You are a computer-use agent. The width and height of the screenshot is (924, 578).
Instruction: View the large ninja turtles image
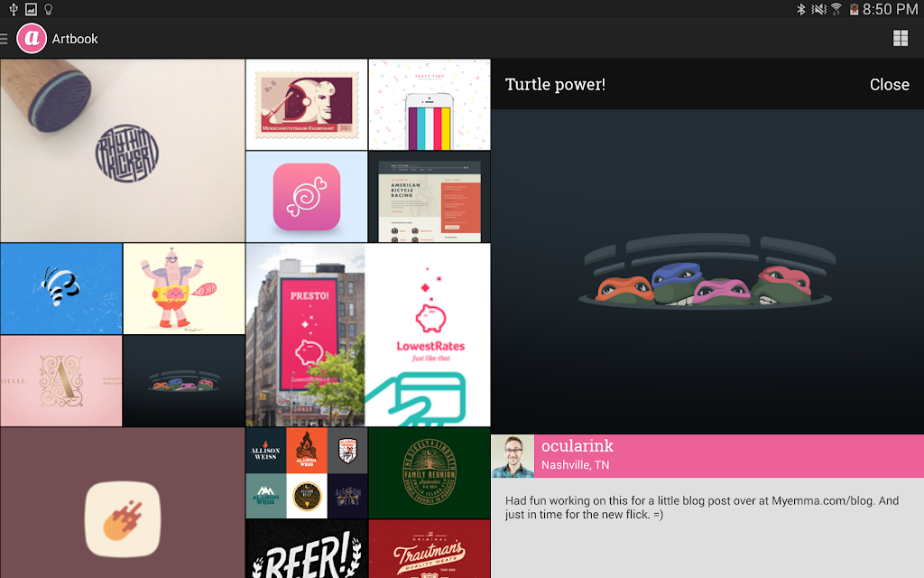(707, 272)
